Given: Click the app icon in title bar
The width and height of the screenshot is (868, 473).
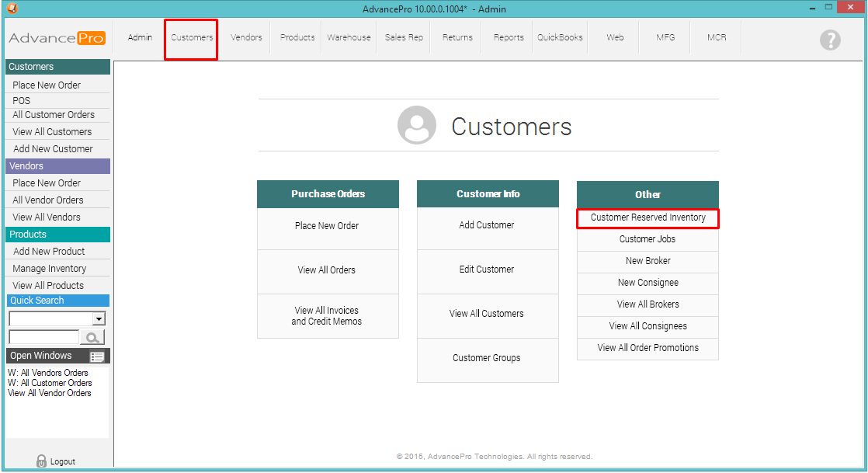Looking at the screenshot, I should click(x=11, y=9).
